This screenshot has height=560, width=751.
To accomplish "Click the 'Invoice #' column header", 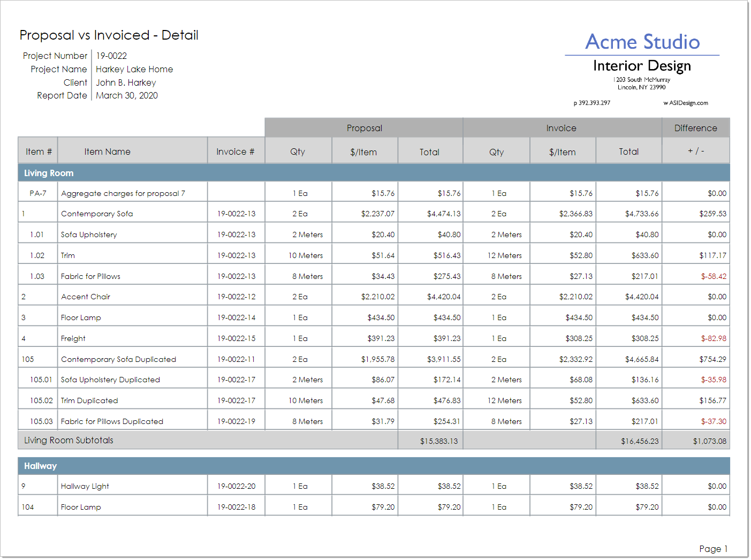I will pos(236,152).
